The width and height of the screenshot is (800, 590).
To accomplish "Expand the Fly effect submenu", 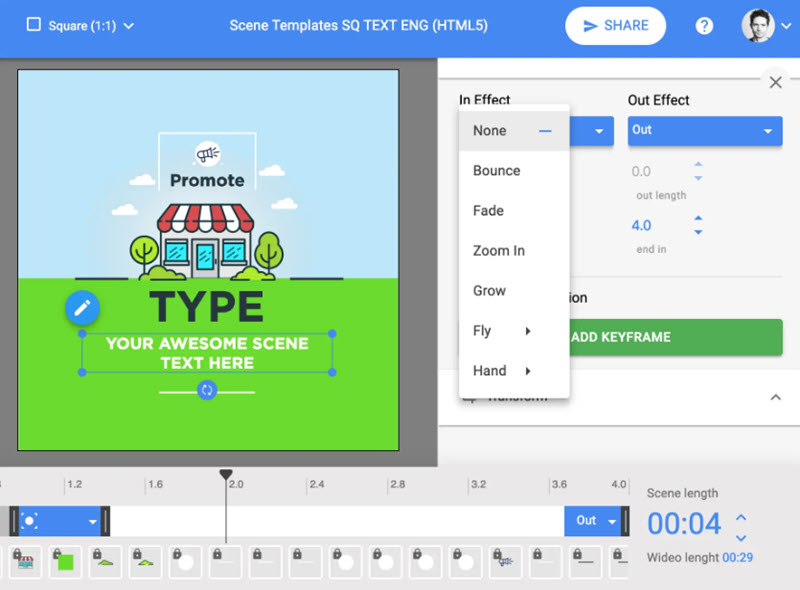I will point(500,330).
